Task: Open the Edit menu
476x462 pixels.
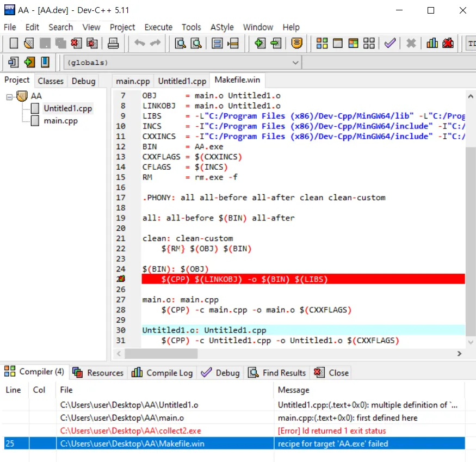Action: (32, 27)
